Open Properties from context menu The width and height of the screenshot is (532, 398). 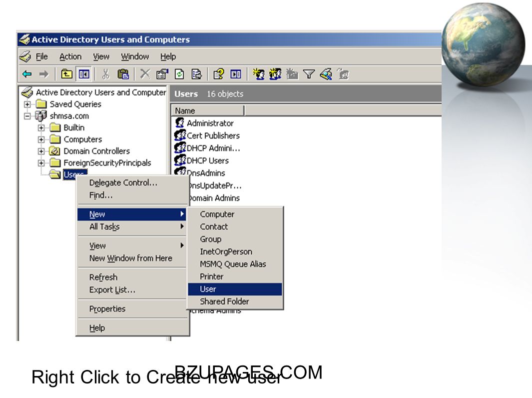[132, 308]
